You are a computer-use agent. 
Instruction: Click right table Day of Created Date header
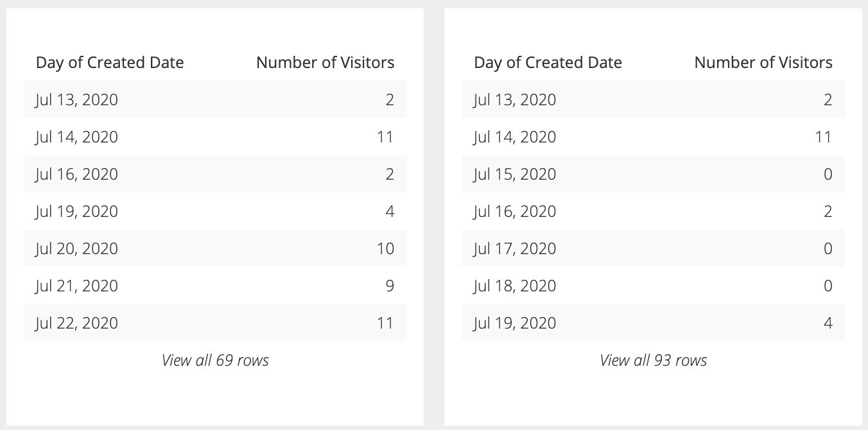tap(548, 62)
